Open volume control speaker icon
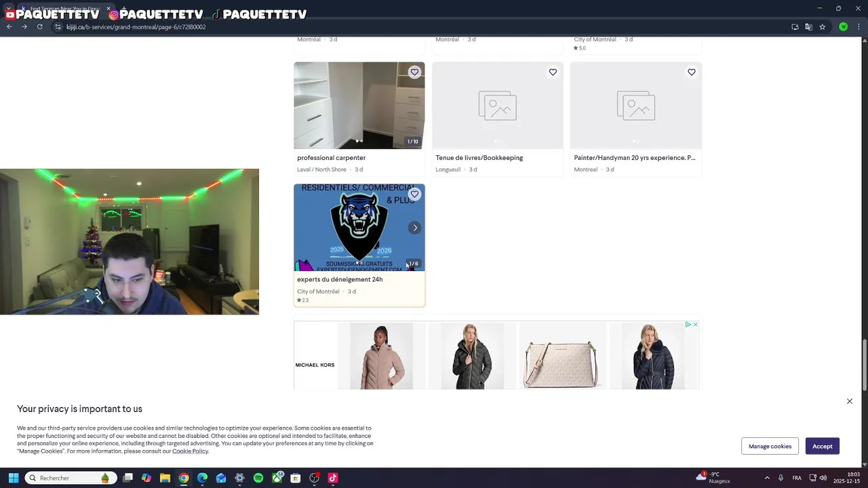Screen dimensions: 868x488 [823, 478]
